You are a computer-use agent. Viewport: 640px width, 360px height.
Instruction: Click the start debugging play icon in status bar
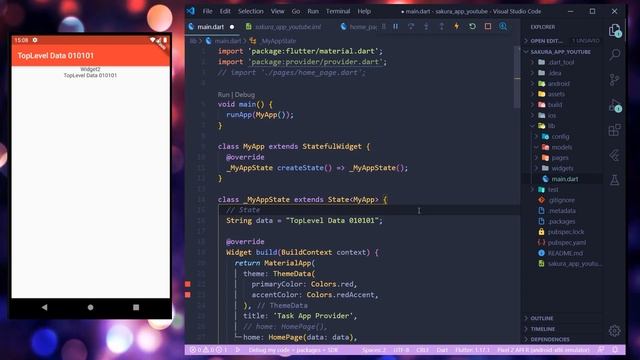(x=238, y=350)
